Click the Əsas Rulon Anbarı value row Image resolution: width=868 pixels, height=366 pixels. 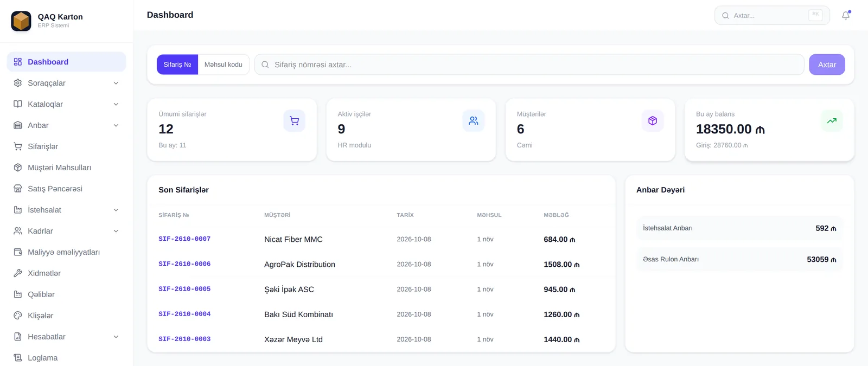739,259
